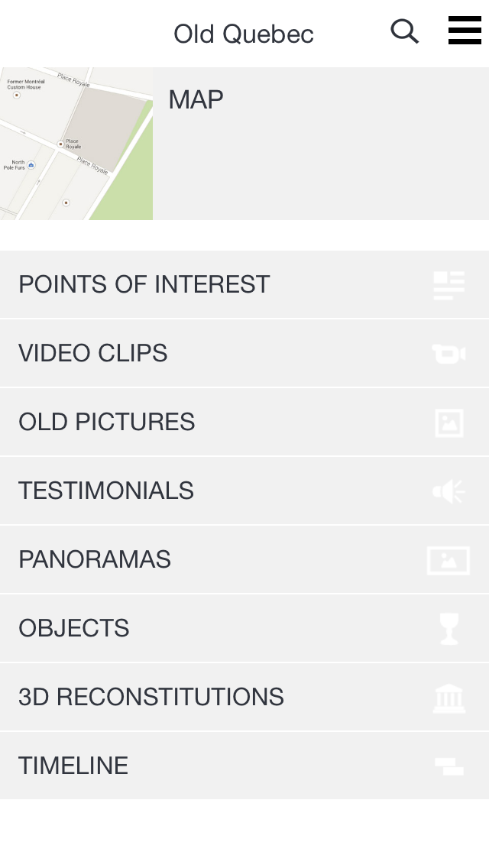Viewport: 489px width, 868px height.
Task: Open the Points of Interest section
Action: [x=244, y=284]
